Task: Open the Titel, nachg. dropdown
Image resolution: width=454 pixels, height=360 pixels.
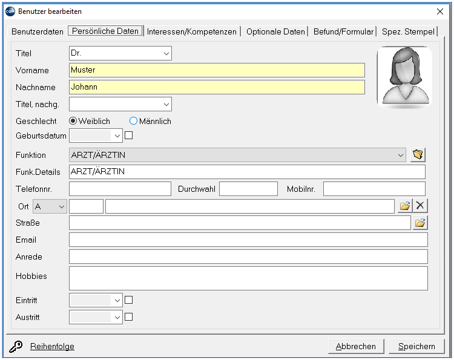Action: (166, 104)
